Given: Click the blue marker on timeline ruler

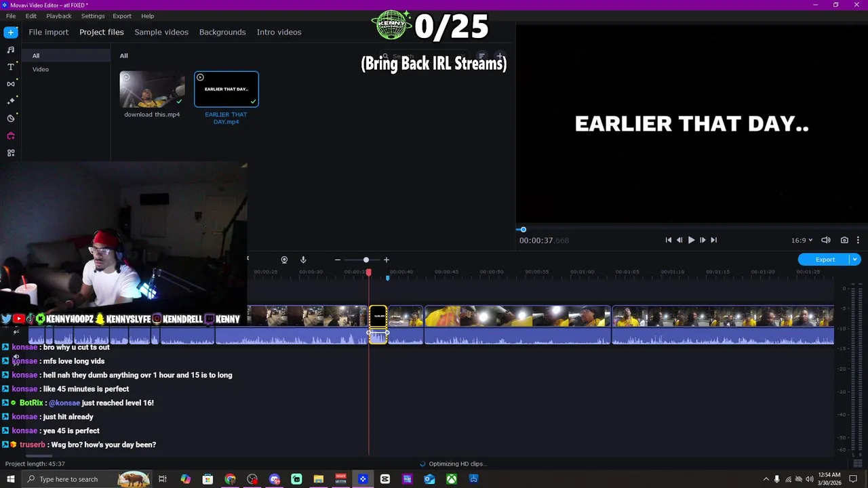Looking at the screenshot, I should (x=387, y=278).
